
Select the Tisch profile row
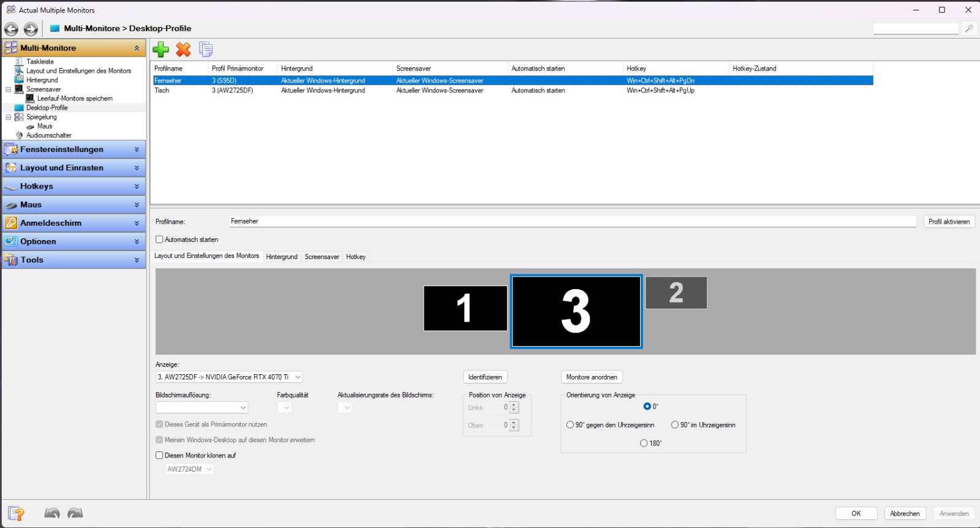(x=512, y=90)
